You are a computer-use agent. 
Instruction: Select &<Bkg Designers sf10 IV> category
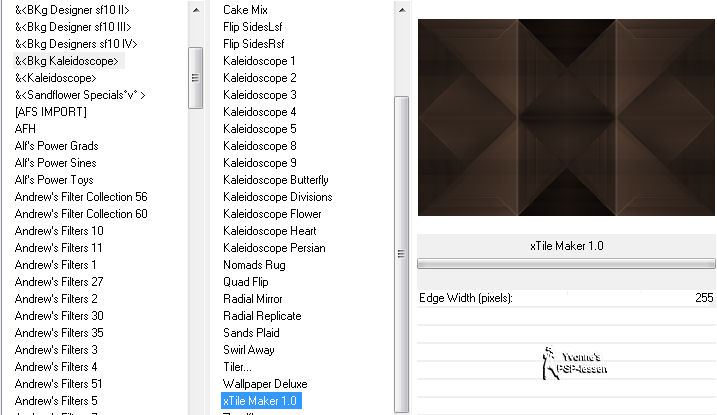click(x=76, y=44)
